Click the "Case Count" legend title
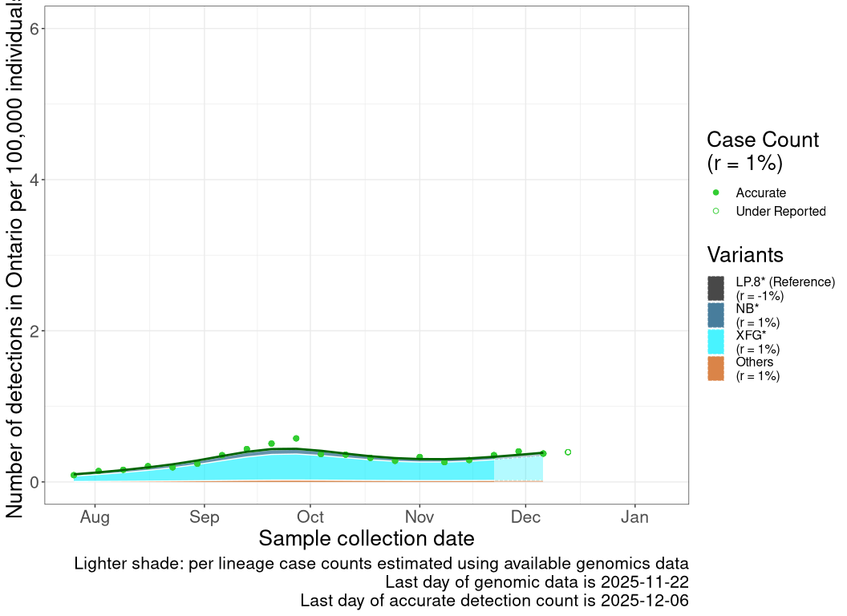The width and height of the screenshot is (847, 616). point(762,140)
